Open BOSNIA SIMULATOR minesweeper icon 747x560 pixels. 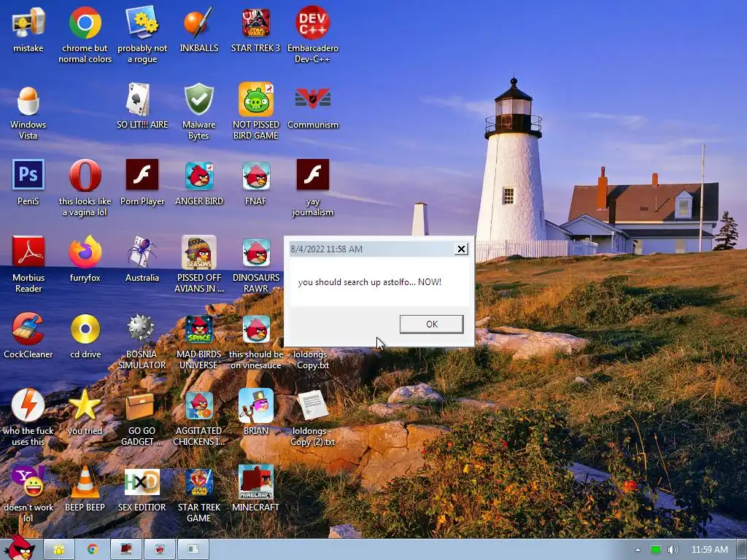pyautogui.click(x=141, y=328)
